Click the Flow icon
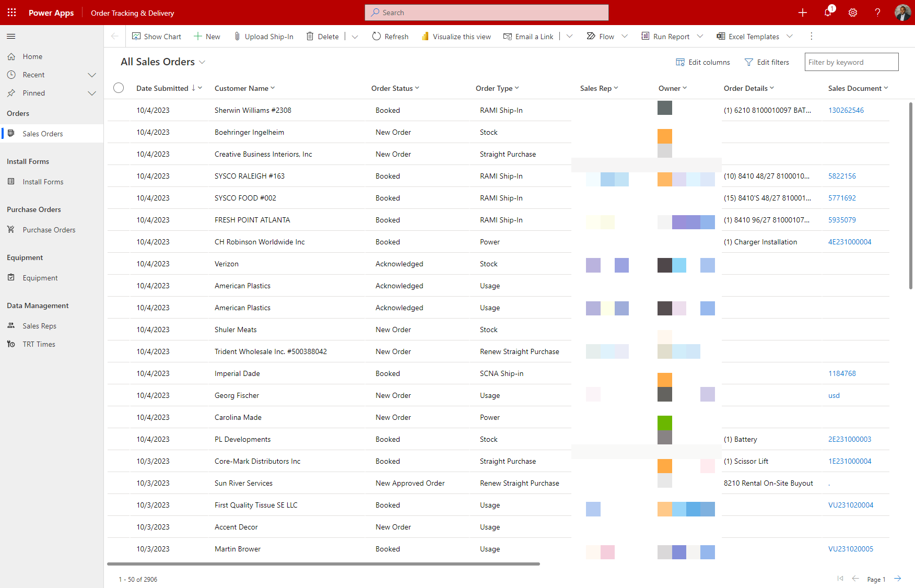Viewport: 915px width, 588px height. pyautogui.click(x=591, y=37)
